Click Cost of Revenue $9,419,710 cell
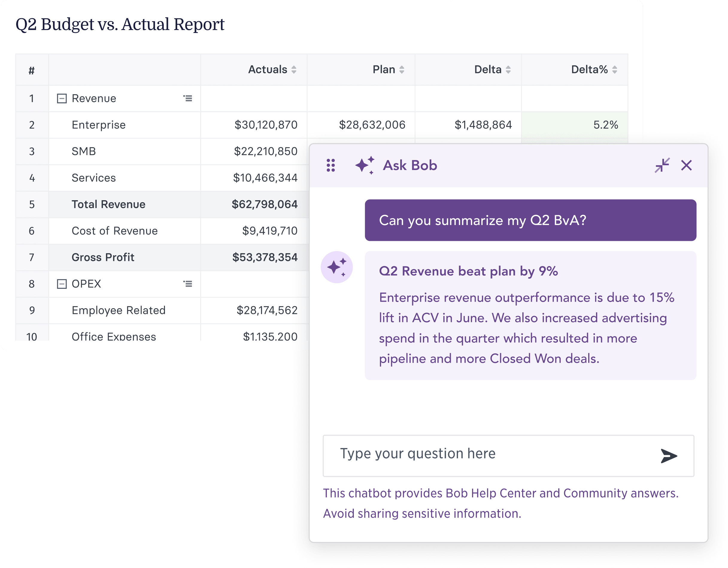 click(254, 231)
